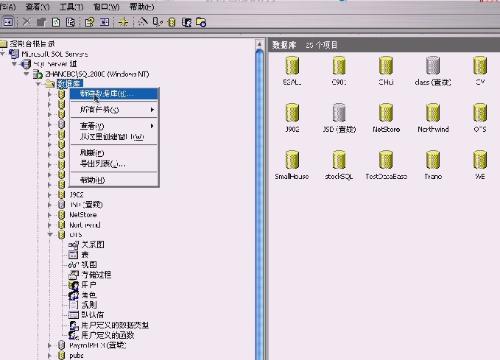Open 查看(V) submenu in context menu
Viewport: 500px width, 360px height.
(114, 126)
